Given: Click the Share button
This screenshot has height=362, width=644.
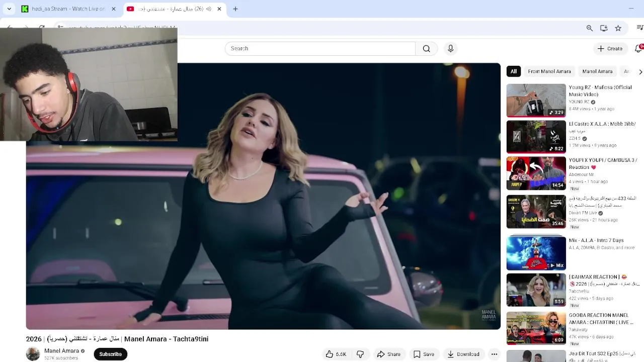Looking at the screenshot, I should [x=388, y=354].
